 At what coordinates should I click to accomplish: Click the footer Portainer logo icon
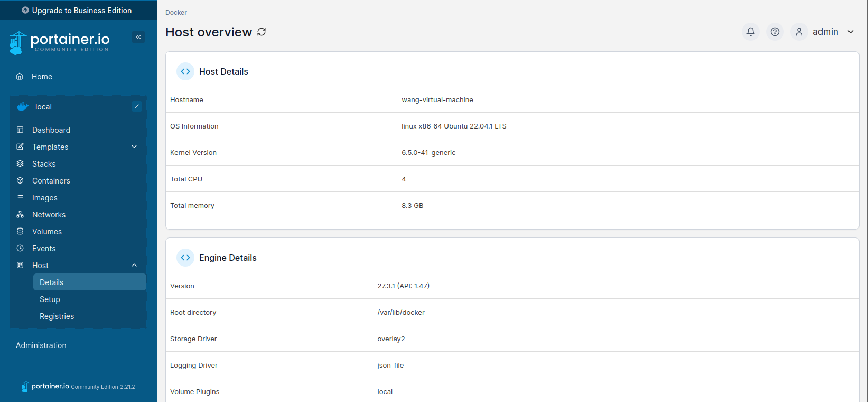pos(25,387)
